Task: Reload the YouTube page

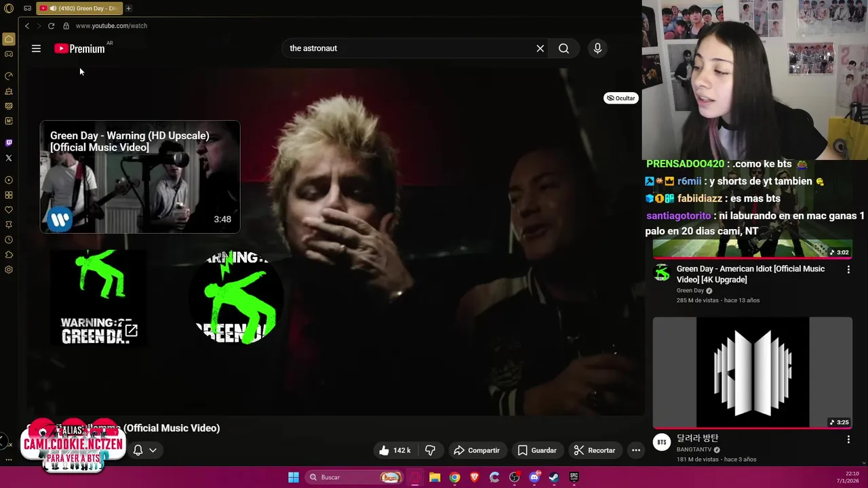Action: (51, 26)
